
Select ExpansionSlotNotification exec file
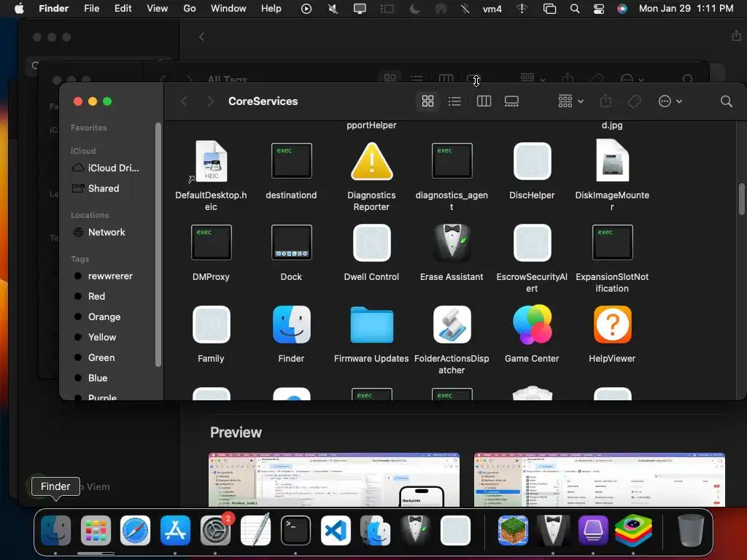point(612,242)
